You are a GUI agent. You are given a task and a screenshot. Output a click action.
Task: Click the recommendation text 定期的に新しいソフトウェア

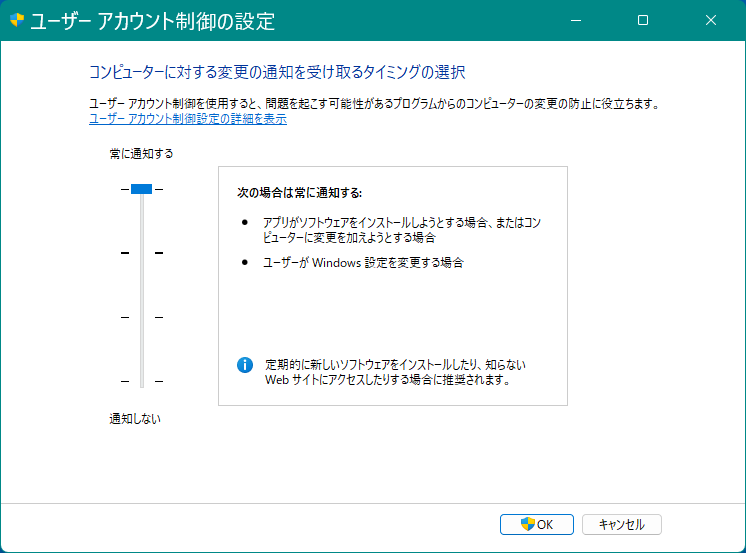(x=395, y=372)
